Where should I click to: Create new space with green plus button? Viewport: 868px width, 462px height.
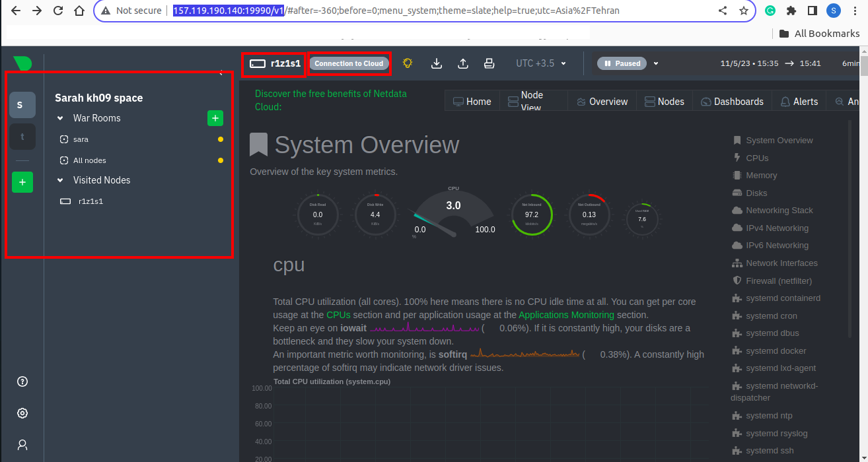coord(22,182)
